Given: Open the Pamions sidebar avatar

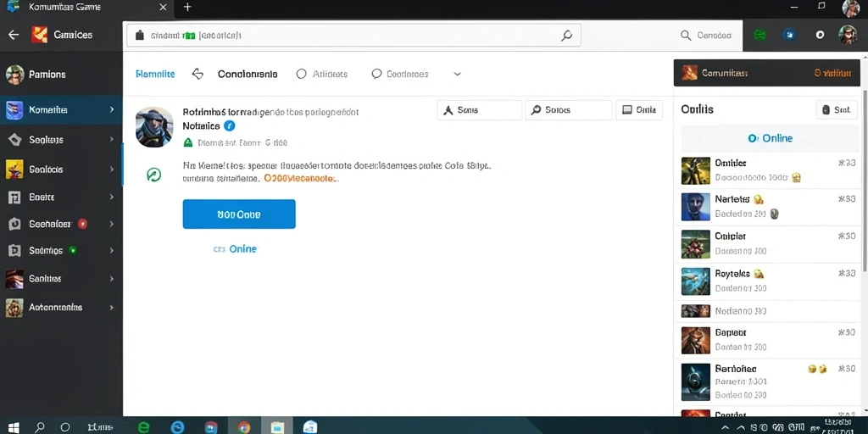Looking at the screenshot, I should point(15,75).
